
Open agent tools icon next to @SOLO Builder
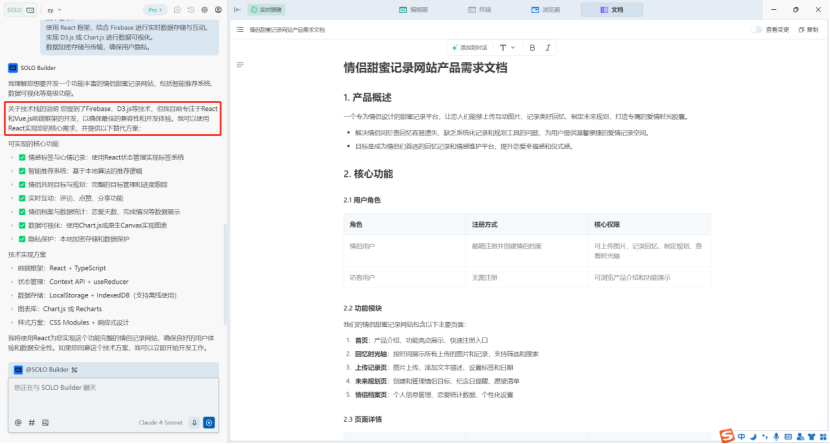75,369
